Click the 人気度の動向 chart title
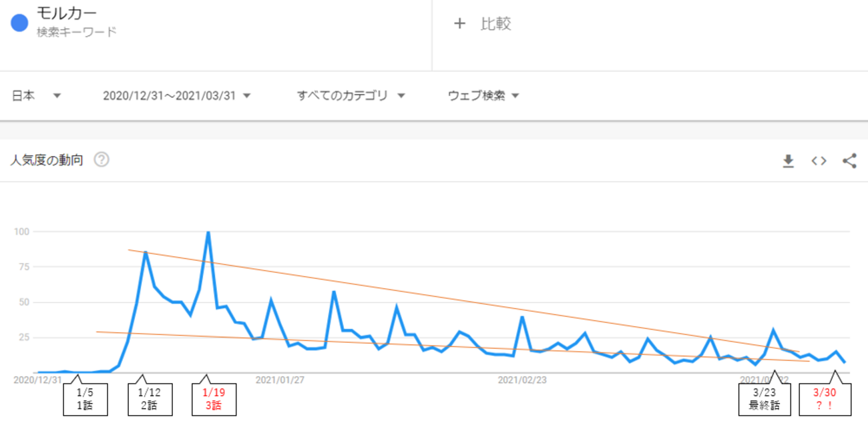The width and height of the screenshot is (868, 429). [x=46, y=160]
